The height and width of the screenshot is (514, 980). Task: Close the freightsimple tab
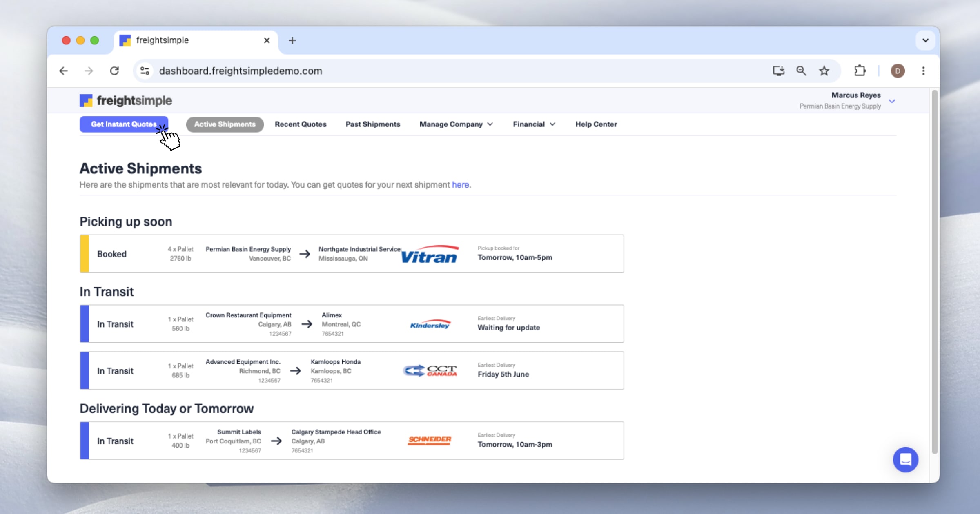pos(267,40)
